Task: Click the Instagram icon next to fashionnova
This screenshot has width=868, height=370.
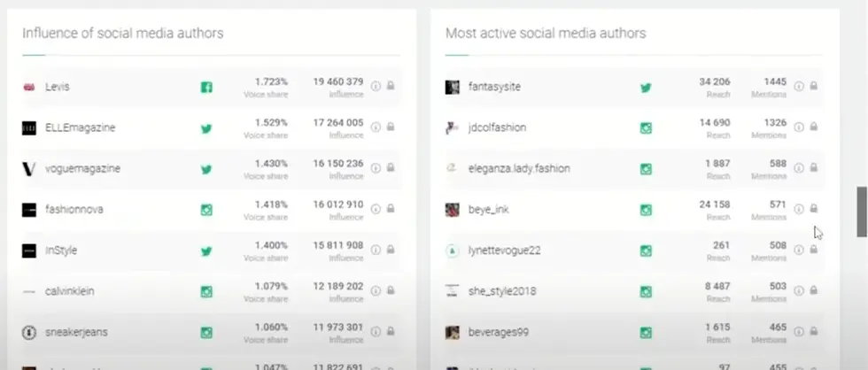Action: point(206,210)
